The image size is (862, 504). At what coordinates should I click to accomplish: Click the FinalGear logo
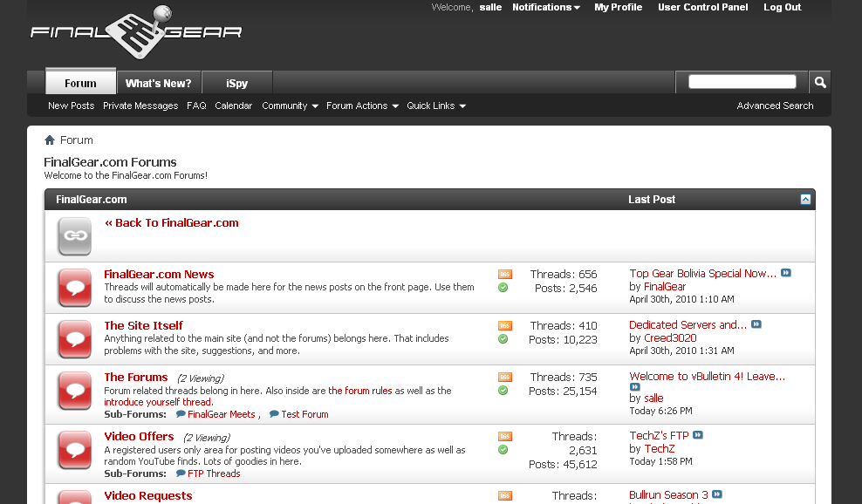[136, 32]
